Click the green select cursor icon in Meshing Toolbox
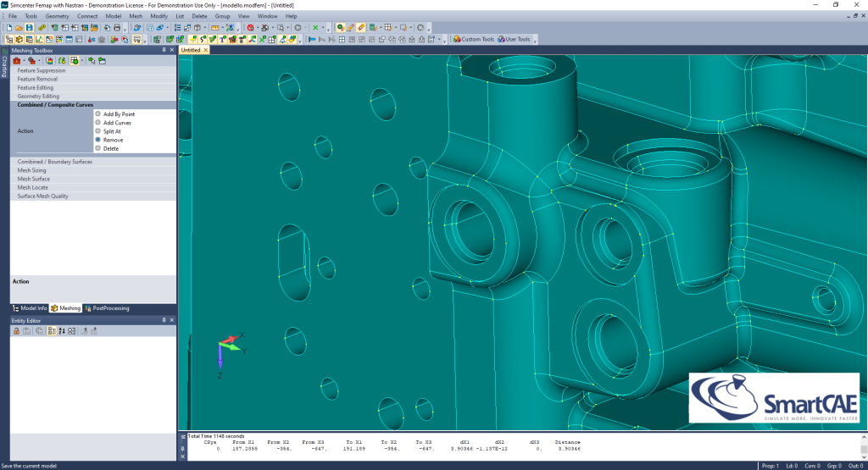This screenshot has height=470, width=868. point(92,61)
